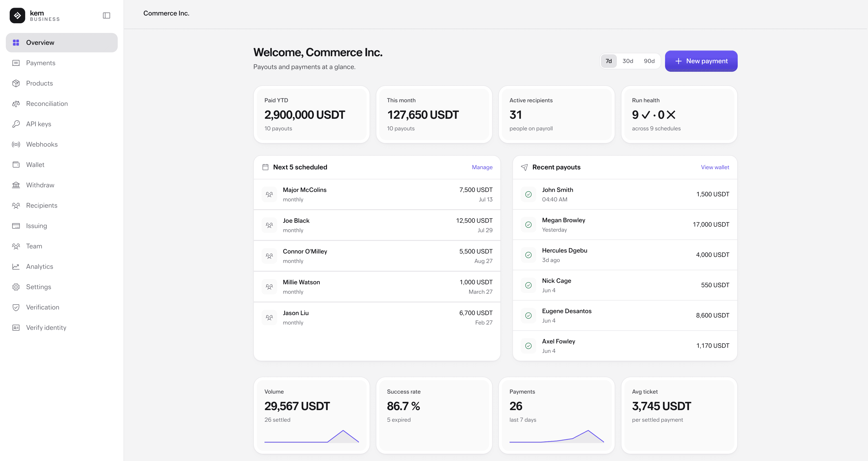Click the recipient icon beside Major McColins
The height and width of the screenshot is (461, 868).
click(x=269, y=195)
